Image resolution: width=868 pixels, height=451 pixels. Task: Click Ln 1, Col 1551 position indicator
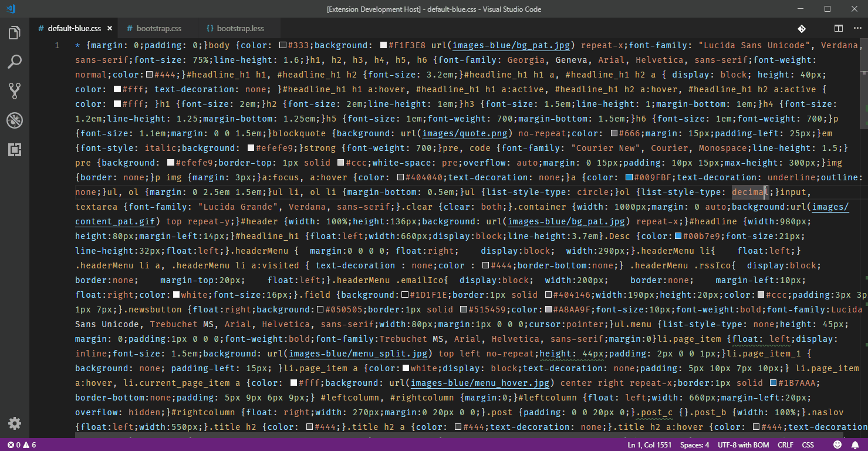(x=650, y=445)
